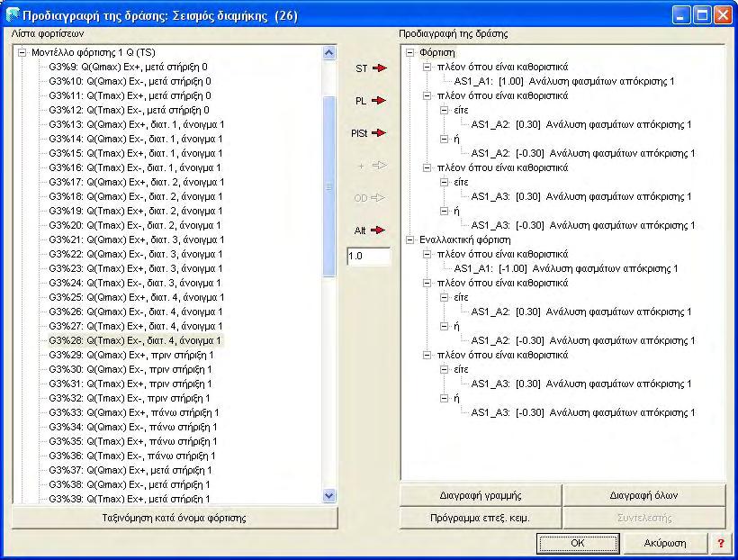
Task: Select row G3%22: Q(Qmax) Ex-, διατ. 3
Action: click(136, 254)
